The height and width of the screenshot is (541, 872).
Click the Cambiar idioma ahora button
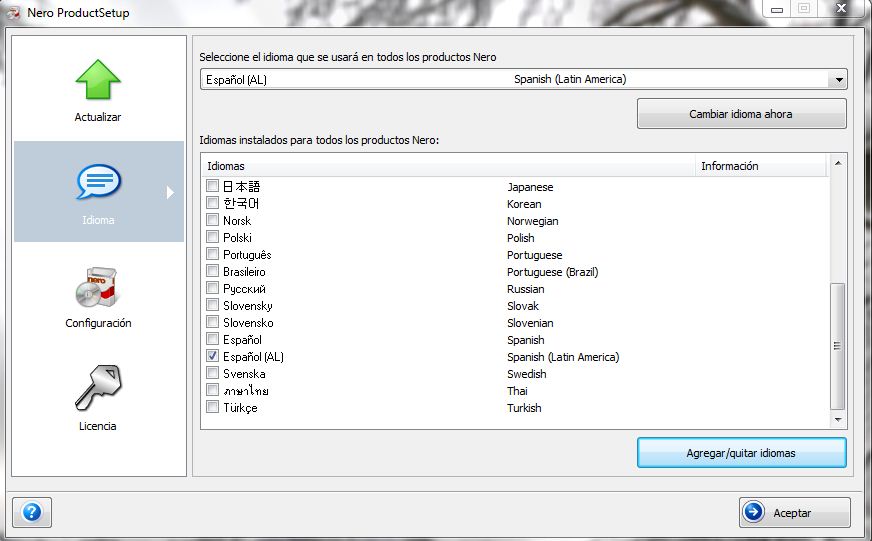[741, 114]
